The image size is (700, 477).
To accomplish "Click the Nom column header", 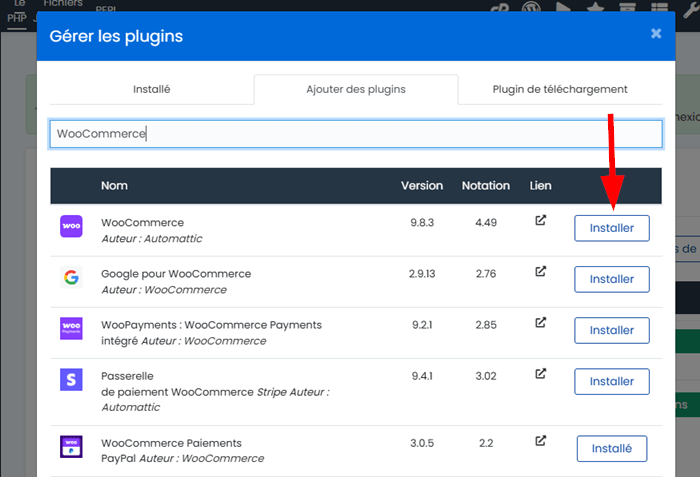I will click(114, 186).
